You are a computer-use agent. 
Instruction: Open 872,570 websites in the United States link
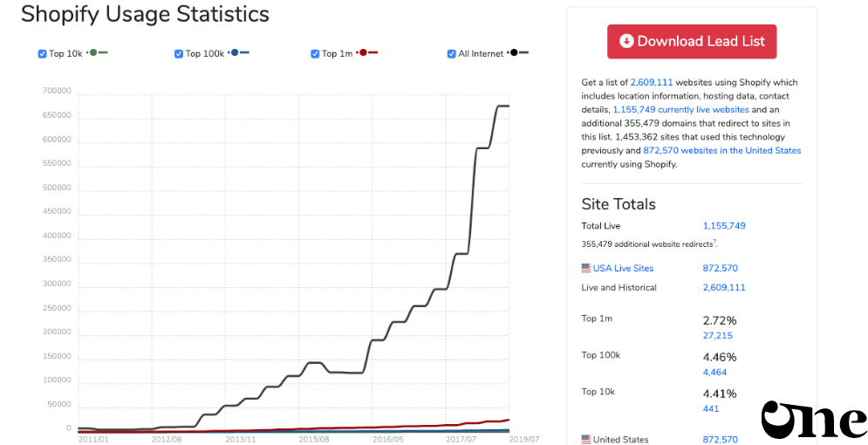coord(721,151)
